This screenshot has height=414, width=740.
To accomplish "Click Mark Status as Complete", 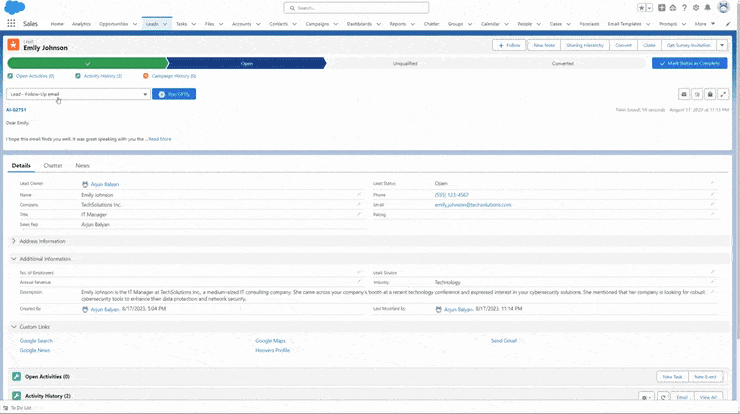I will coord(690,63).
